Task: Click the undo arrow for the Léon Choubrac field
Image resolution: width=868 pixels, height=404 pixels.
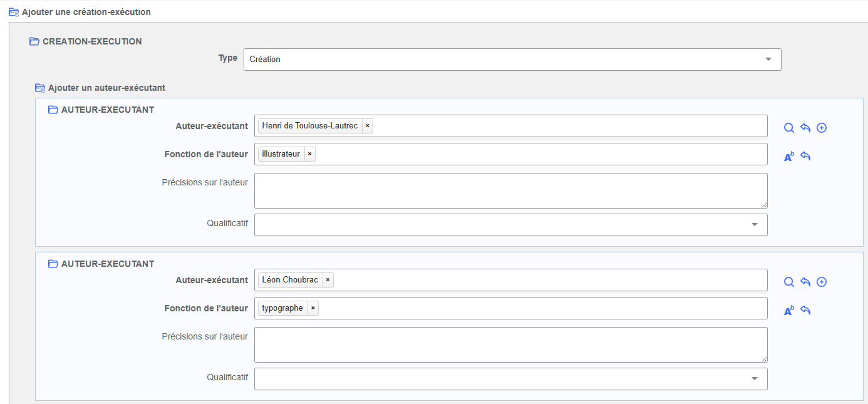Action: [x=805, y=282]
